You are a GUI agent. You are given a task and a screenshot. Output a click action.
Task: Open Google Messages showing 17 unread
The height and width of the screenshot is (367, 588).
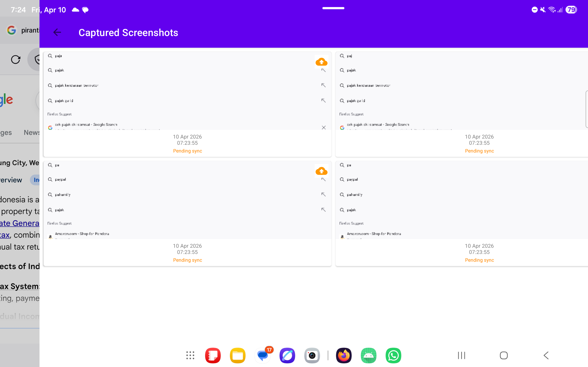[x=262, y=355]
